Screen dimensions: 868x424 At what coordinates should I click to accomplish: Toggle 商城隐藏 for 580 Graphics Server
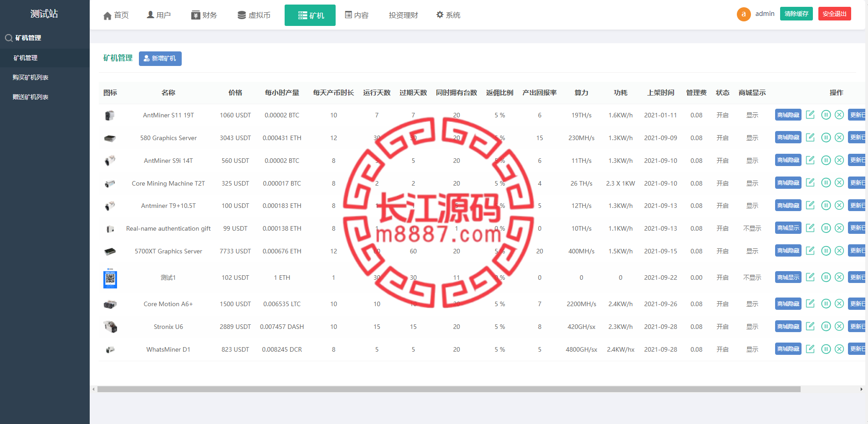[x=788, y=137]
